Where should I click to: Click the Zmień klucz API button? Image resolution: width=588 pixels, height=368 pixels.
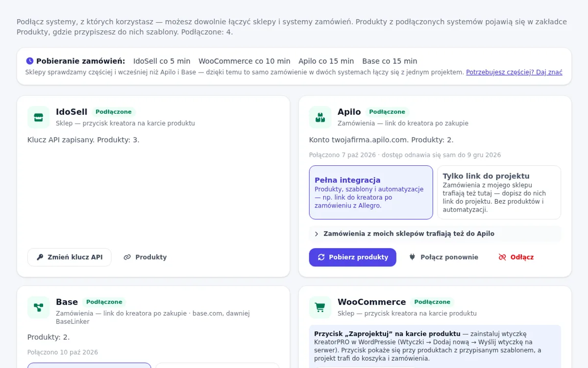(x=70, y=257)
